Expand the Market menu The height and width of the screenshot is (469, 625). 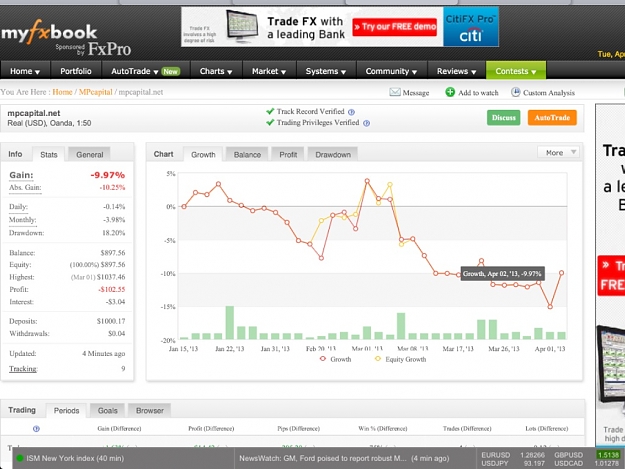click(x=269, y=71)
